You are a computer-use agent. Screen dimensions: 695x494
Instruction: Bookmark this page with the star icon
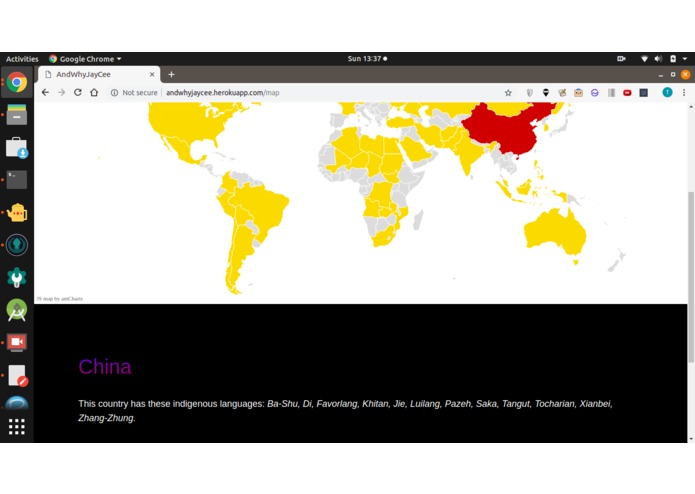point(508,93)
